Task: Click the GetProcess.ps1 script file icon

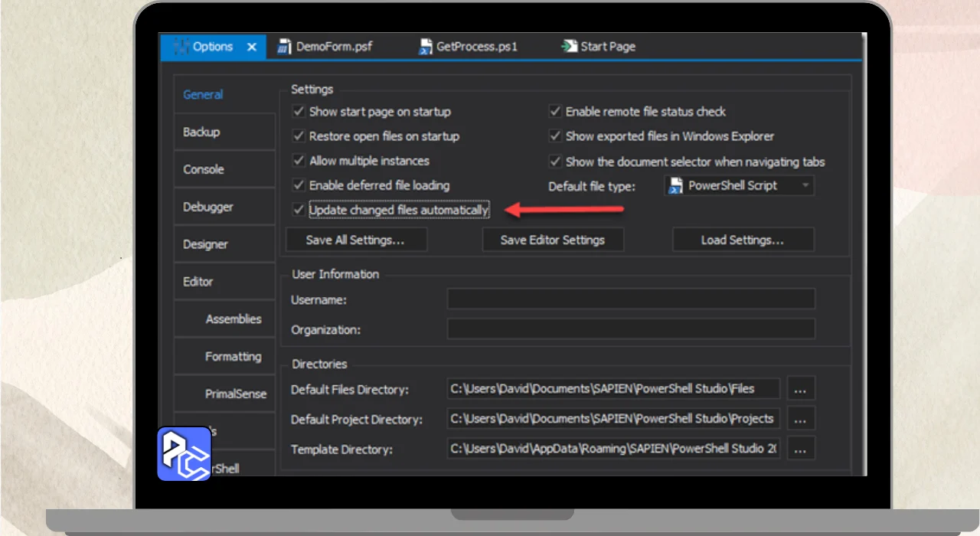Action: pyautogui.click(x=425, y=47)
